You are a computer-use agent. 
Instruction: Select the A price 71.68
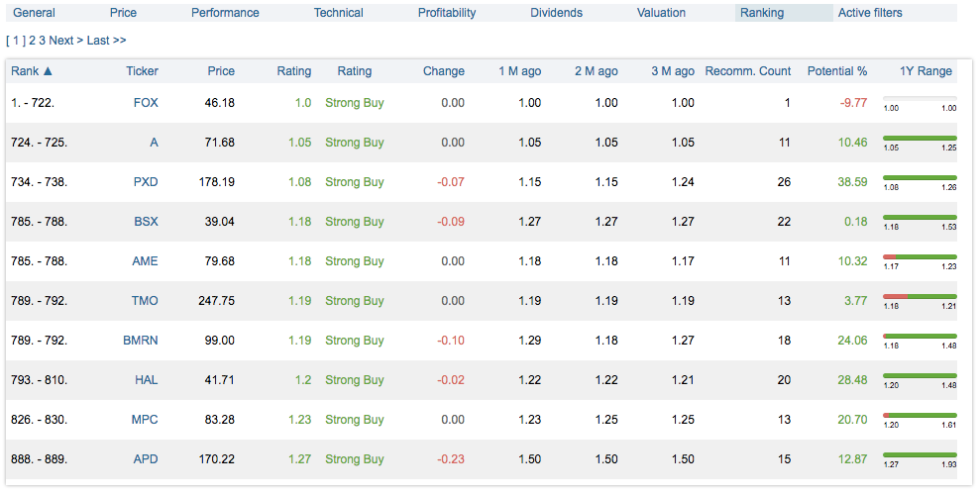[220, 143]
